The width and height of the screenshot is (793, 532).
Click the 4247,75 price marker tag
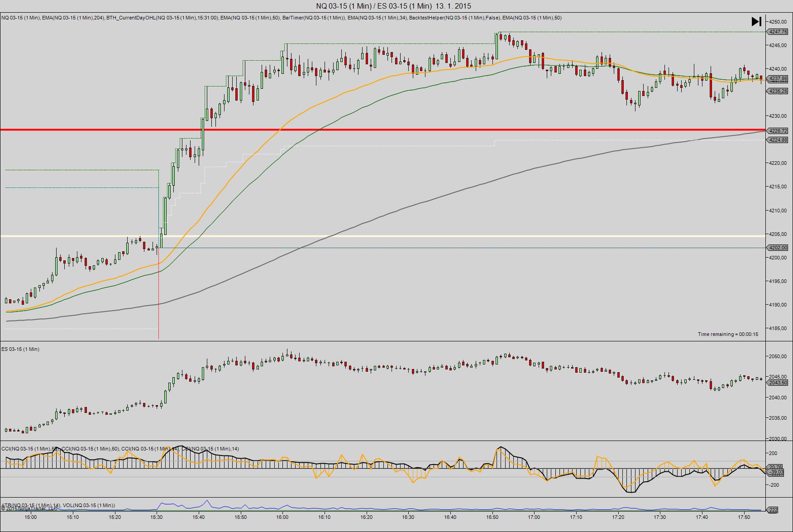(778, 32)
